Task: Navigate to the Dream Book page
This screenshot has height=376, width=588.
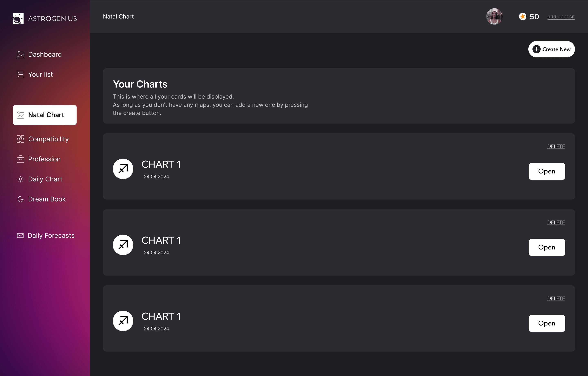Action: click(x=47, y=199)
